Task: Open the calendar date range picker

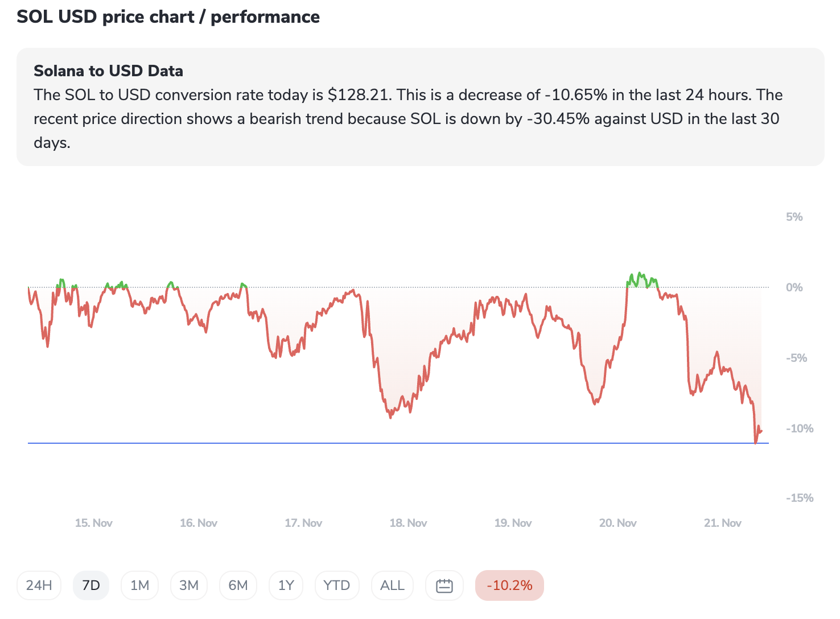Action: coord(444,585)
